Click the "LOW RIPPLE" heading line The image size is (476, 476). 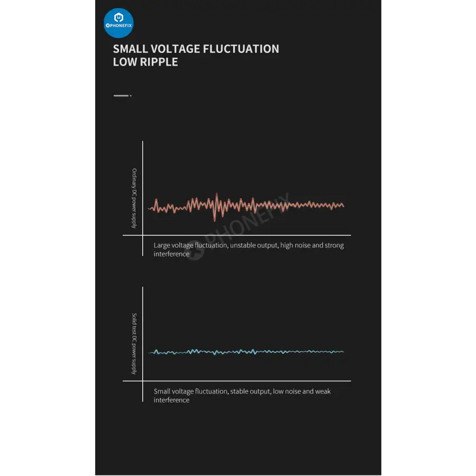145,62
